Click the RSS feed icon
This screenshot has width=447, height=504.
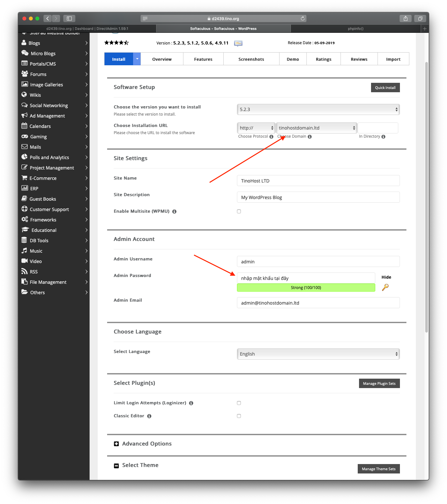24,271
